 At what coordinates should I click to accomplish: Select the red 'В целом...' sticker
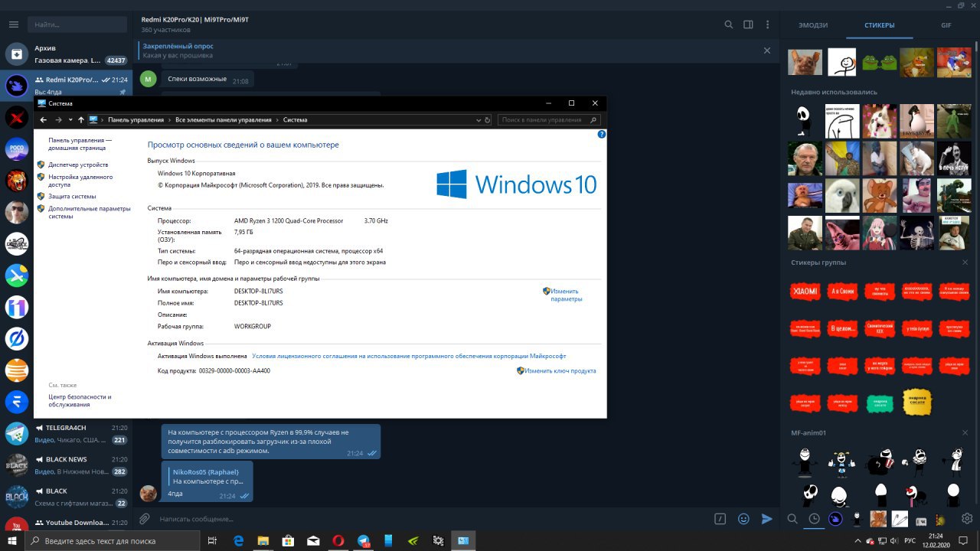tap(842, 329)
